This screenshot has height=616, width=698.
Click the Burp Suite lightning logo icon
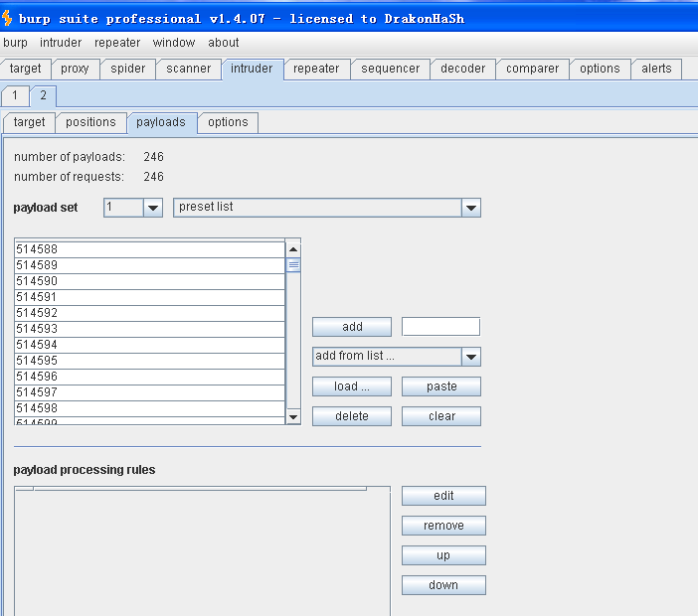tap(7, 18)
